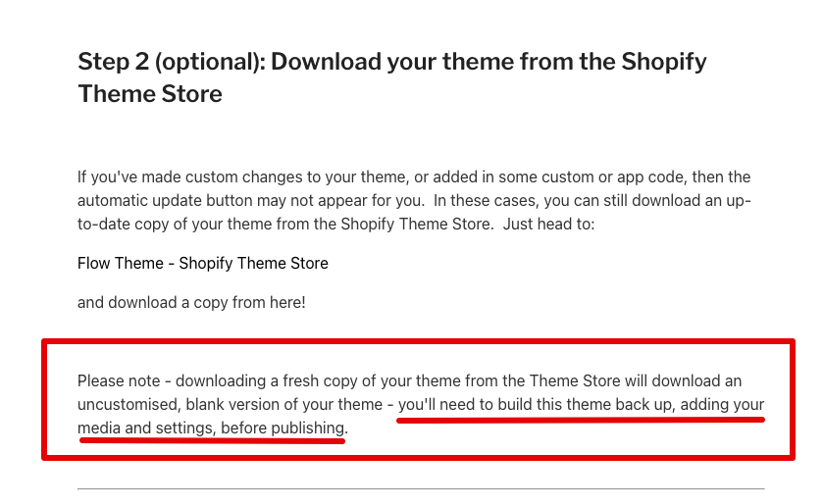This screenshot has width=823, height=504.
Task: Click "Theme Store" on the heading's second line
Action: coord(150,94)
